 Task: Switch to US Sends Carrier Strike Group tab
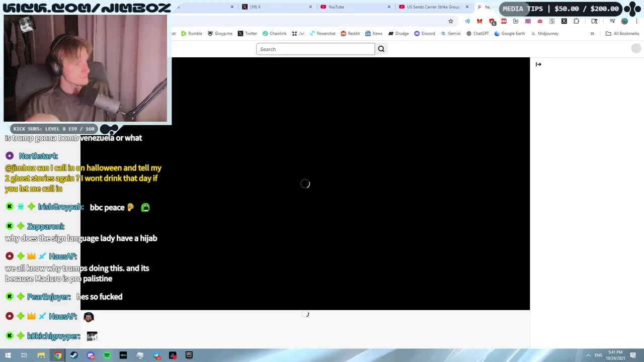[x=434, y=7]
